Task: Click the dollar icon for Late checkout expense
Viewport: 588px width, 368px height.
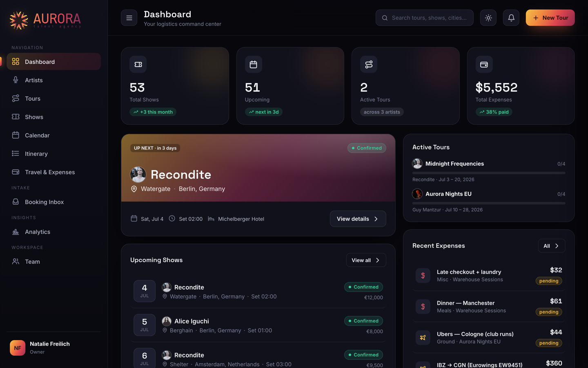Action: 423,276
